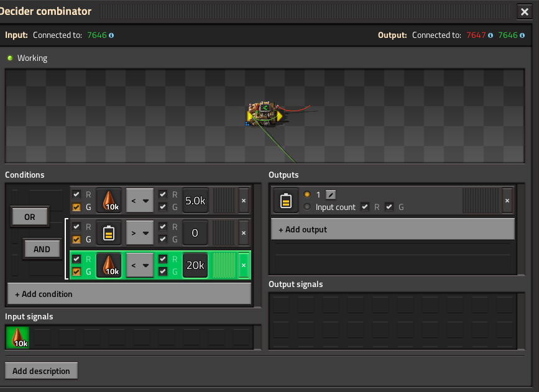
Task: Toggle the R checkbox next to Input count
Action: pyautogui.click(x=365, y=207)
